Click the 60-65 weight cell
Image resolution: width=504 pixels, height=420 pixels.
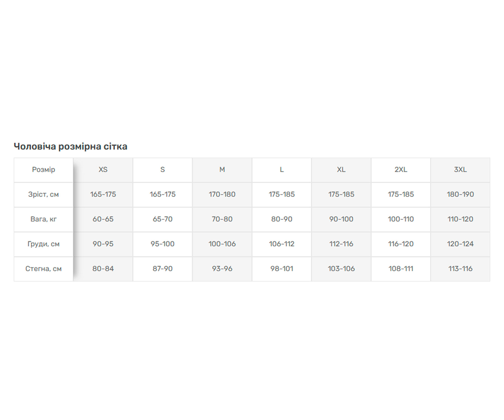(103, 219)
